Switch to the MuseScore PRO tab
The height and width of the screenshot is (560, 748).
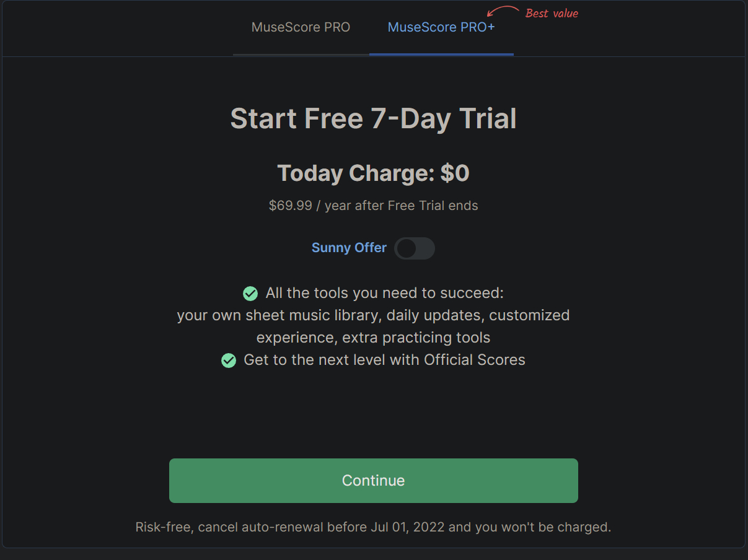[301, 28]
